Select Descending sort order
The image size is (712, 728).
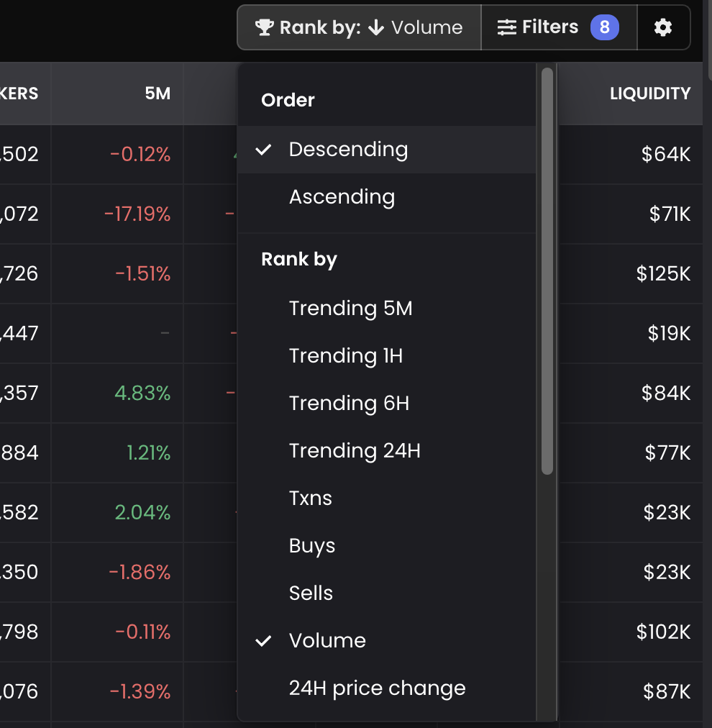click(348, 150)
